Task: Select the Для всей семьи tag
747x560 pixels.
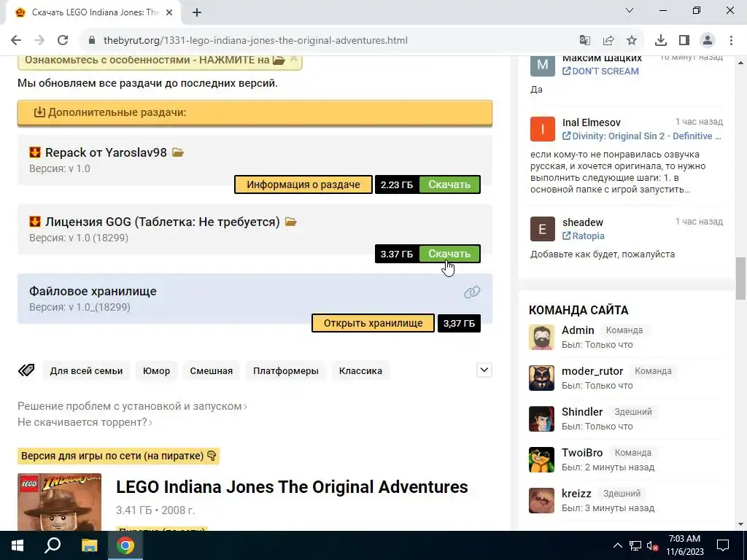Action: pyautogui.click(x=86, y=371)
